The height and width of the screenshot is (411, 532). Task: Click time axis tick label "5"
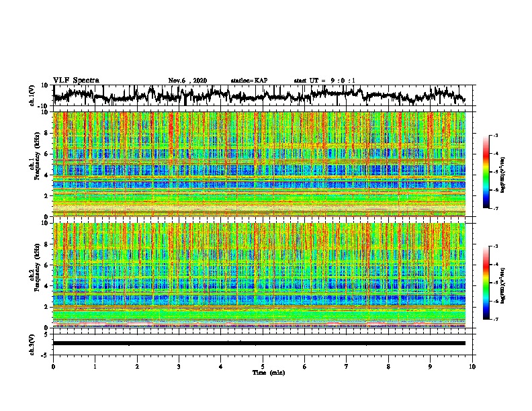(x=263, y=367)
